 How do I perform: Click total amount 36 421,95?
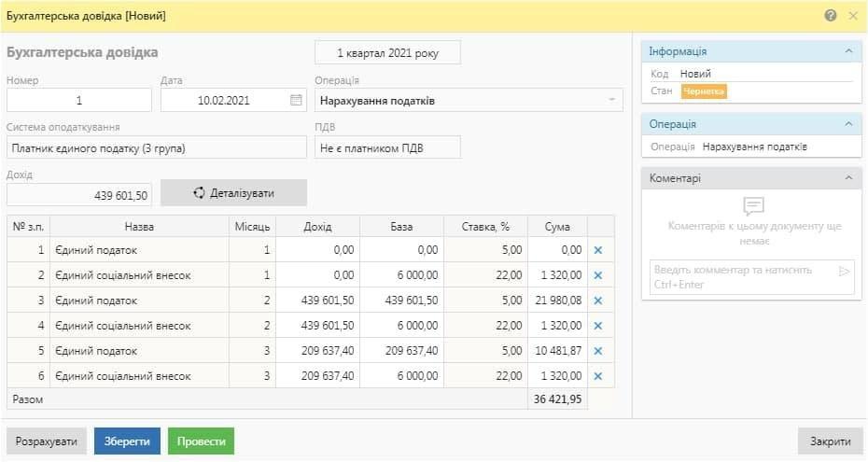click(557, 399)
